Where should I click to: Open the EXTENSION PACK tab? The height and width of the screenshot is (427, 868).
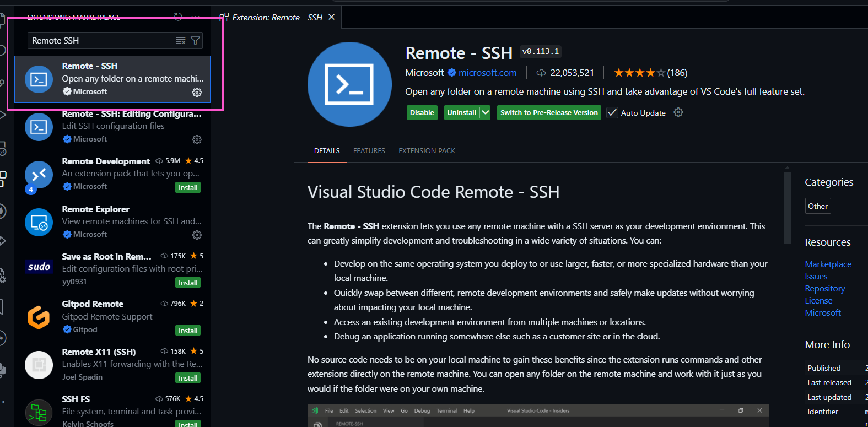pyautogui.click(x=427, y=150)
